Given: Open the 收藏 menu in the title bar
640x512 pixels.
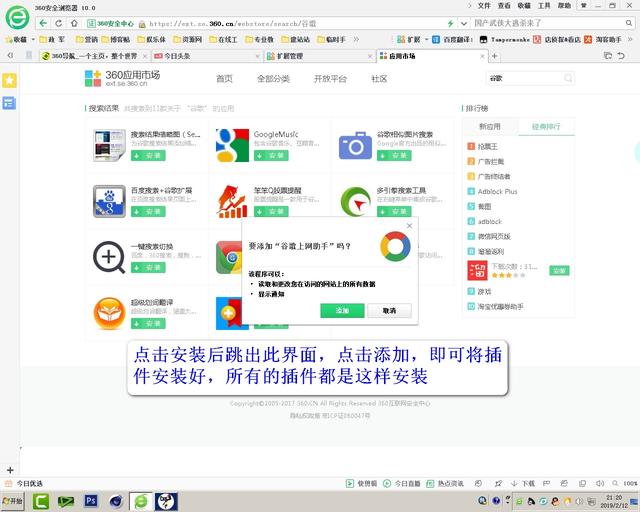Looking at the screenshot, I should click(x=524, y=5).
